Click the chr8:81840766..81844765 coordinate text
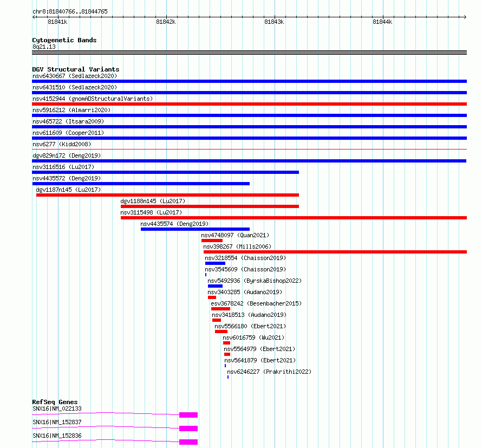482x448 pixels. [70, 12]
